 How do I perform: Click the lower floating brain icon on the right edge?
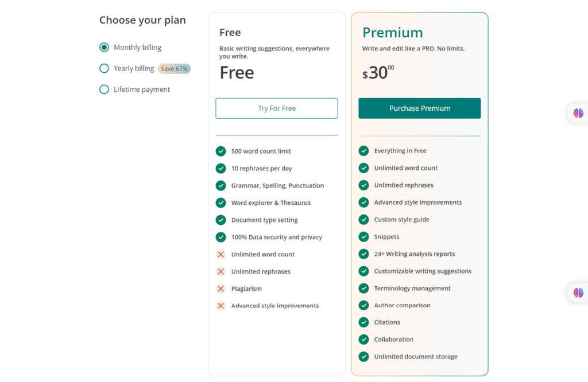(x=579, y=293)
